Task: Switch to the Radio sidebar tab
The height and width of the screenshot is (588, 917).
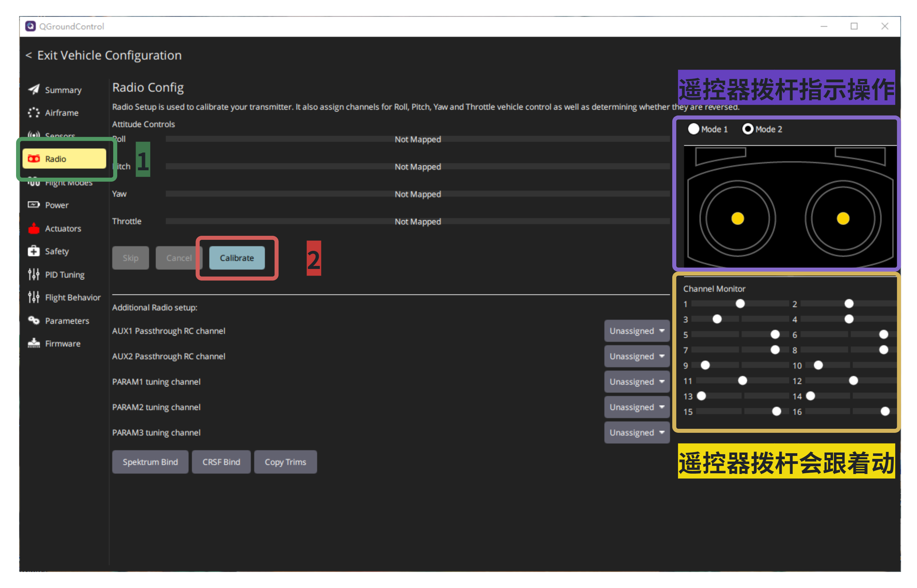Action: click(x=64, y=159)
